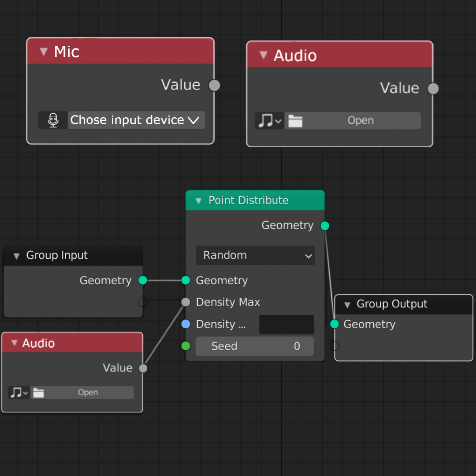Collapse the Mic node with its triangle
This screenshot has width=476, height=476.
tap(44, 52)
